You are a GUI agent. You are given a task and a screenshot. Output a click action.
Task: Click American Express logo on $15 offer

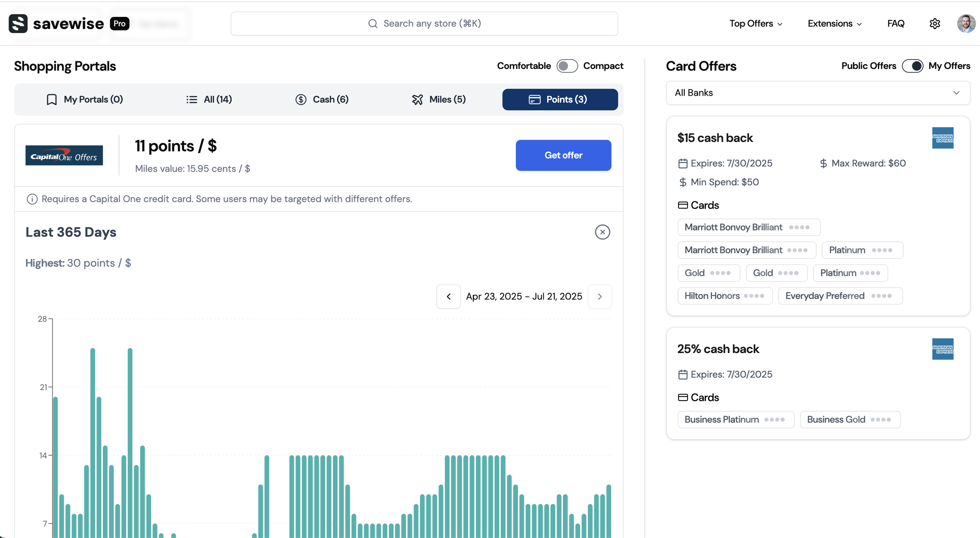[942, 138]
